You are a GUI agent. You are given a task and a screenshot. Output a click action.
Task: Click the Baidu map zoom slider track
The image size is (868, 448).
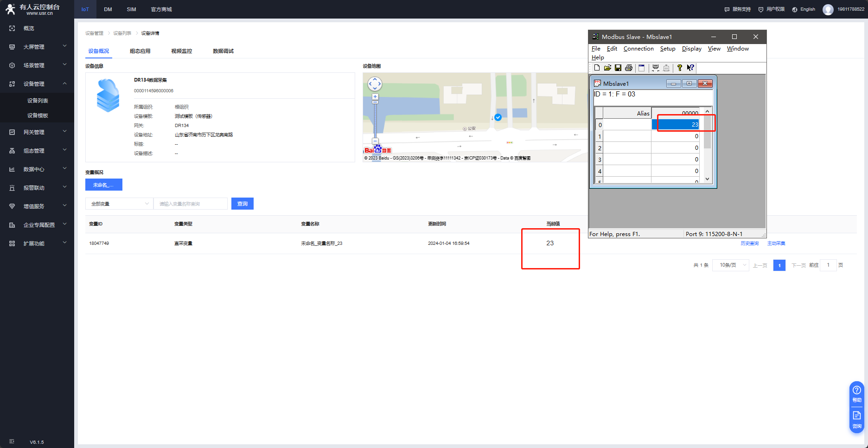(375, 121)
